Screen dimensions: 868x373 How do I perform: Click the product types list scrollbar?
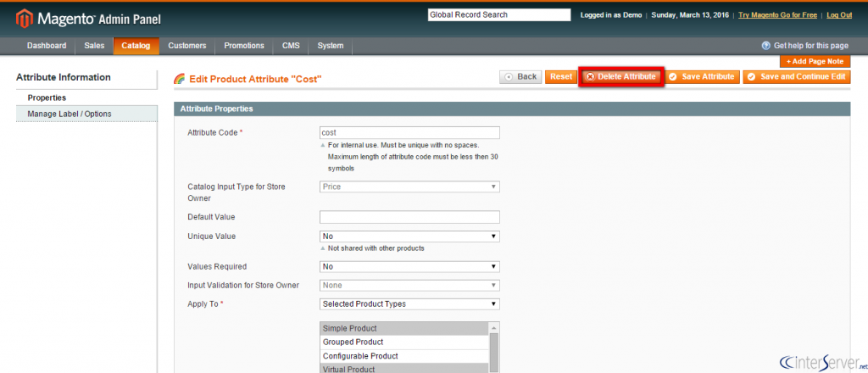click(x=494, y=353)
